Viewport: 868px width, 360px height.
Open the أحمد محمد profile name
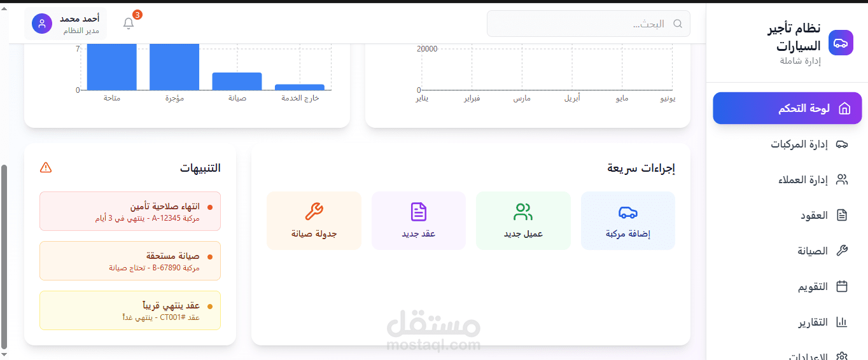[x=80, y=18]
